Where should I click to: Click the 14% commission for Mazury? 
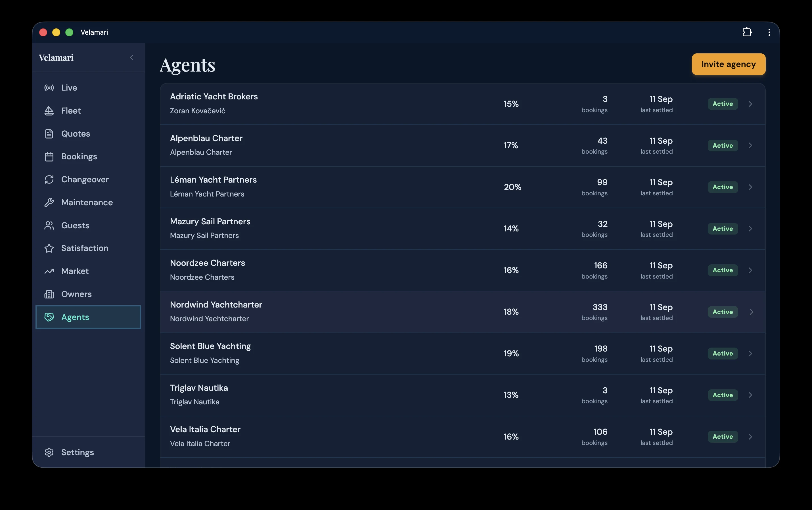(511, 229)
